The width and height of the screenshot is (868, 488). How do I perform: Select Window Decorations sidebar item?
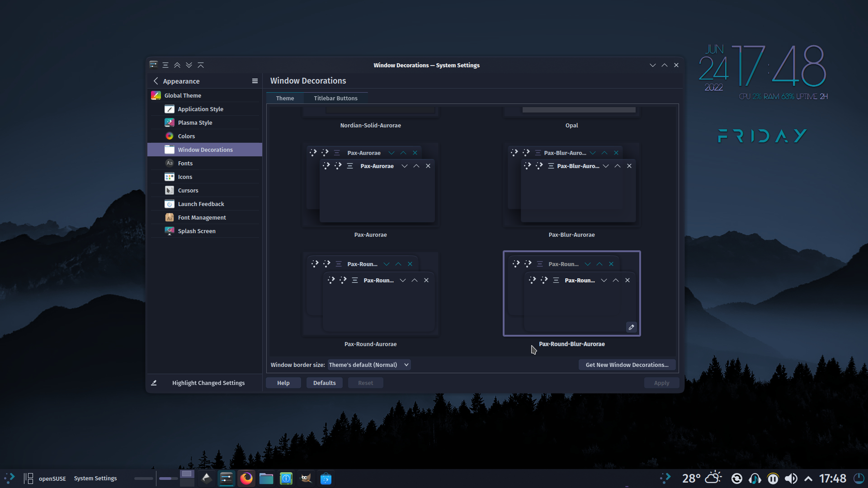[205, 150]
